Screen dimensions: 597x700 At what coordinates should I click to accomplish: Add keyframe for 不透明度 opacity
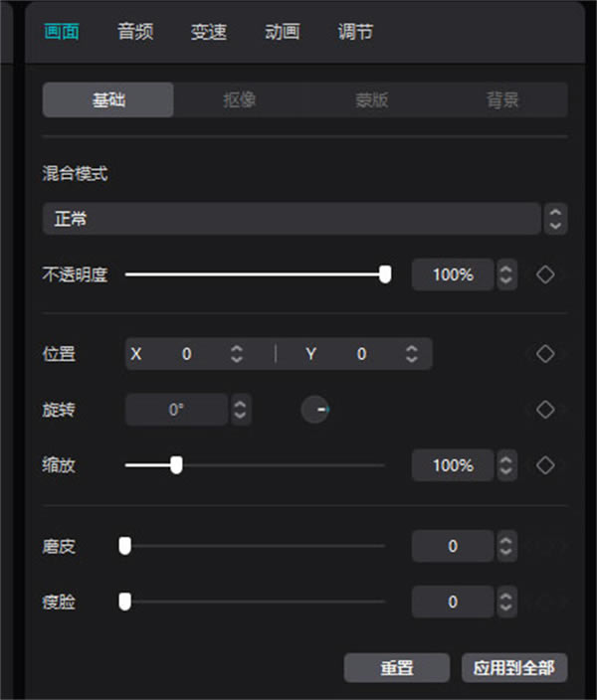coord(545,274)
